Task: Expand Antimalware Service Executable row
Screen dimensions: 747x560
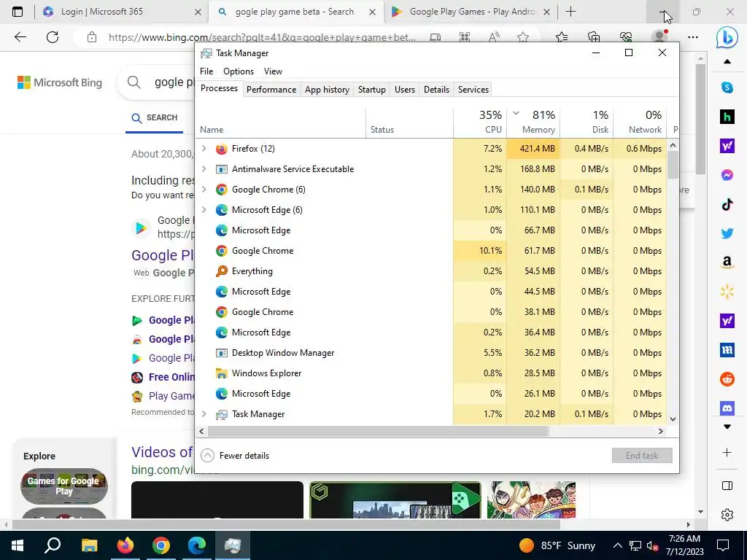Action: point(204,169)
